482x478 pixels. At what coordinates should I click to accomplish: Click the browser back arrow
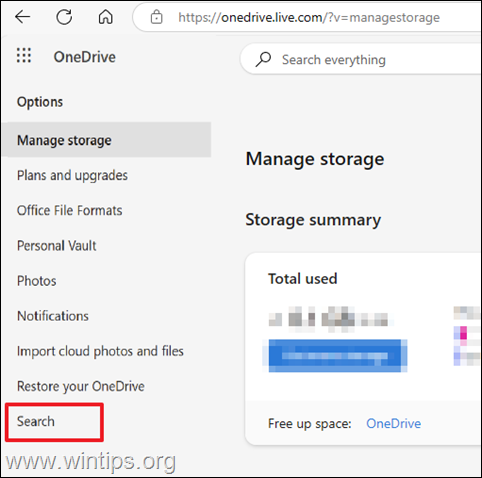[x=23, y=17]
